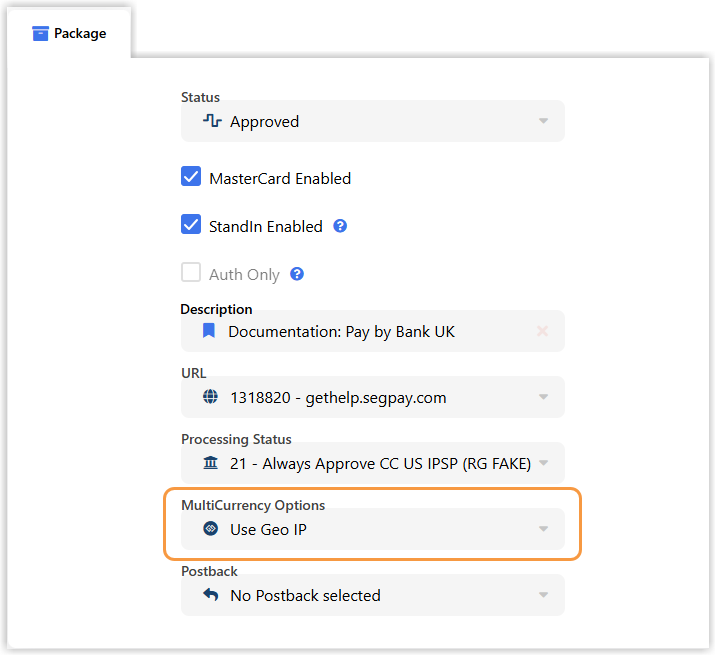Select the 'Approved' status value
The width and height of the screenshot is (716, 656).
264,122
